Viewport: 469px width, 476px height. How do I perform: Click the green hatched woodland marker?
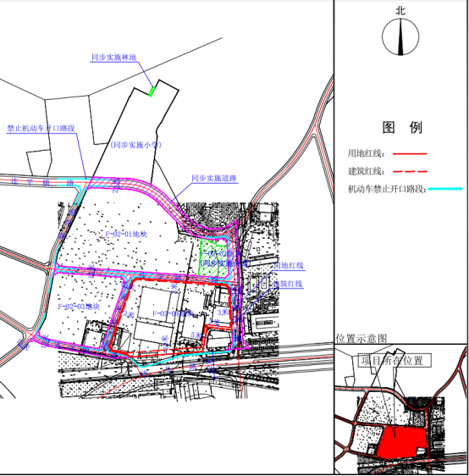pyautogui.click(x=152, y=91)
